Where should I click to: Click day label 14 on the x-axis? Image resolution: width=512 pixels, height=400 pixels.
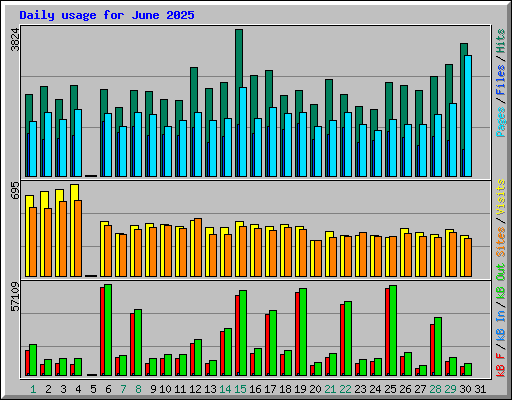point(225,389)
